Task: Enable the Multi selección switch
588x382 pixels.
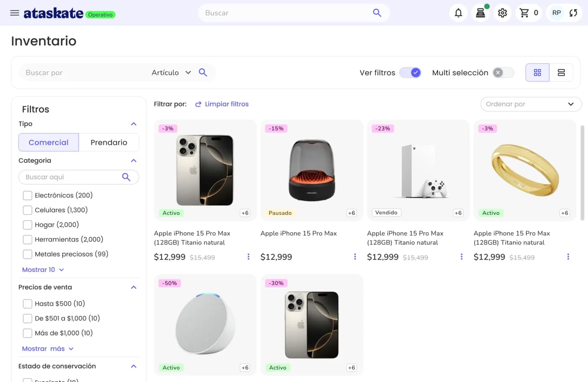Action: (503, 73)
